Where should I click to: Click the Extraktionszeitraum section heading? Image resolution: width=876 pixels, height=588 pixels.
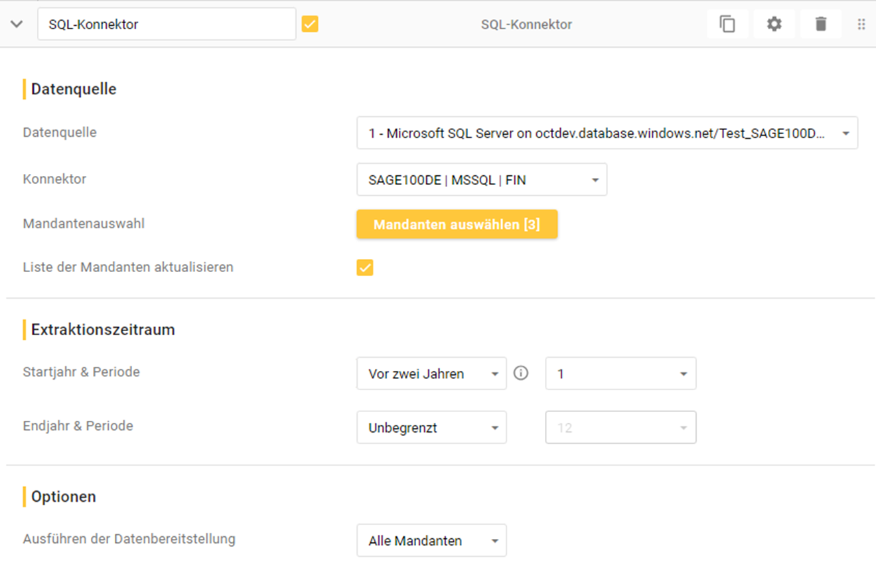(103, 329)
